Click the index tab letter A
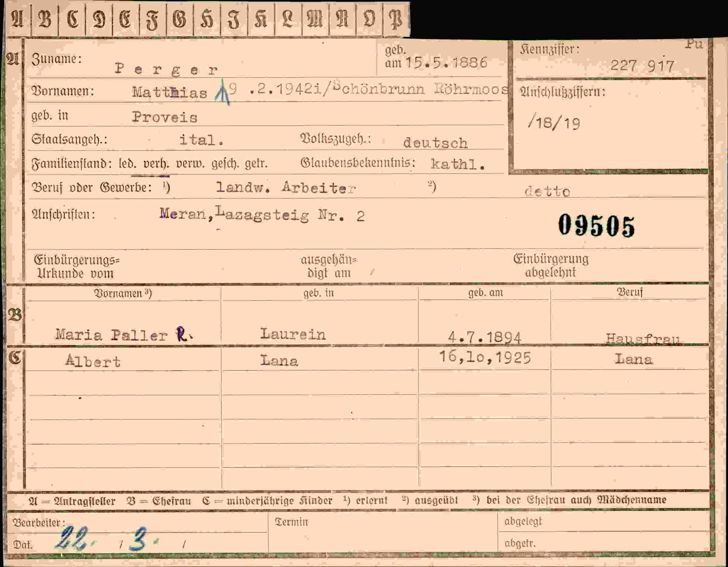 click(17, 18)
